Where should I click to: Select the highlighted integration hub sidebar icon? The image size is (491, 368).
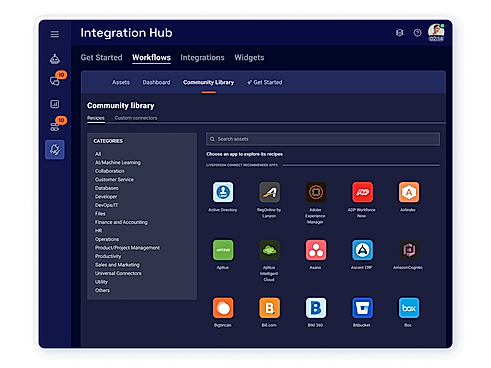[x=55, y=149]
